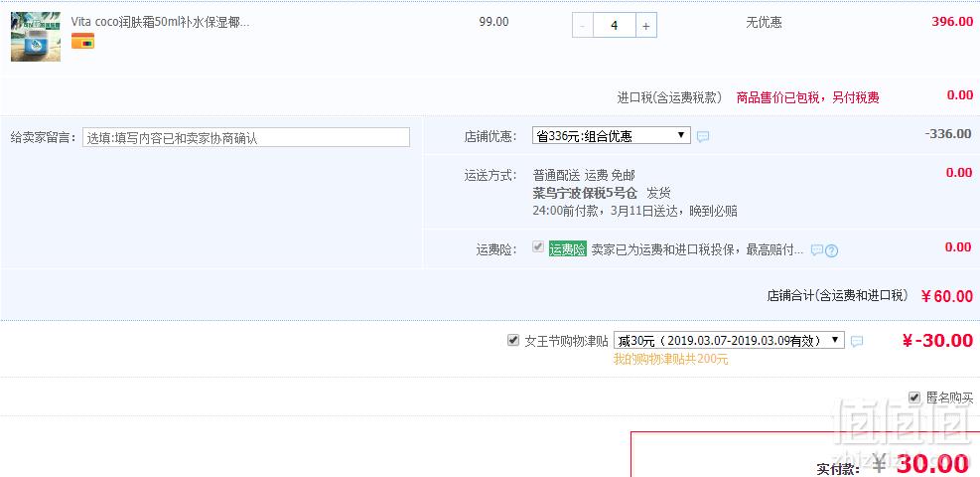Screen dimensions: 980x477
Task: Click the 普通配送 运费 免邮 text
Action: (x=584, y=175)
